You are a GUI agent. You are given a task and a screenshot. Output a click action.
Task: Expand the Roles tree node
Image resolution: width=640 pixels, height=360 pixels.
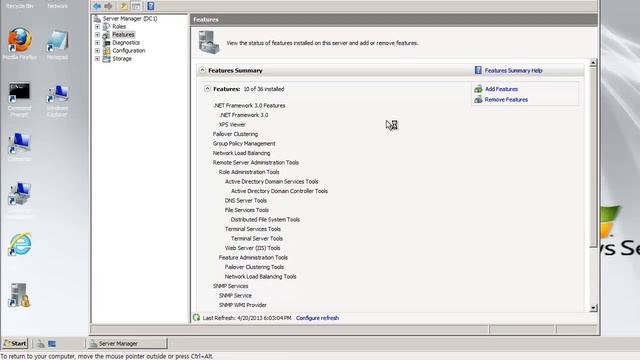click(97, 27)
